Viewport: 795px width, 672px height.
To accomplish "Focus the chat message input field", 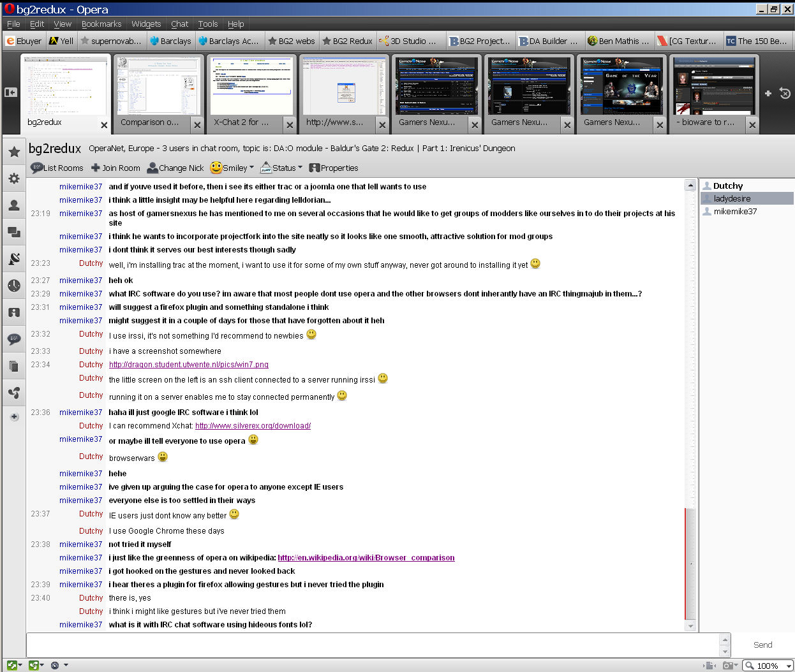I will 373,645.
